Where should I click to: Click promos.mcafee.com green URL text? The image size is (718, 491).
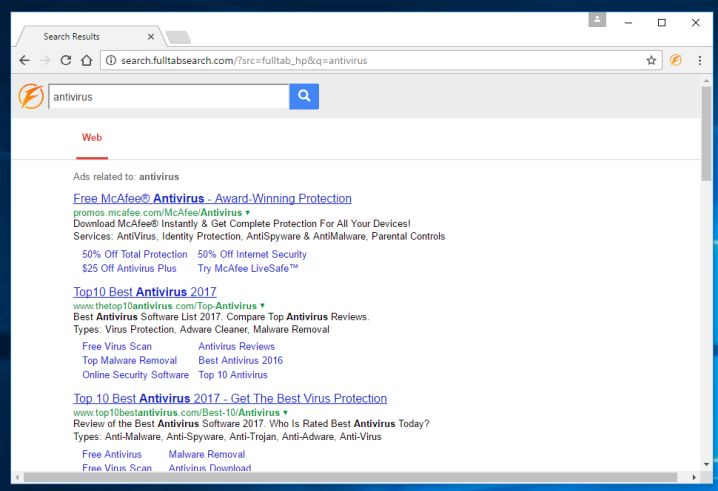(x=158, y=213)
